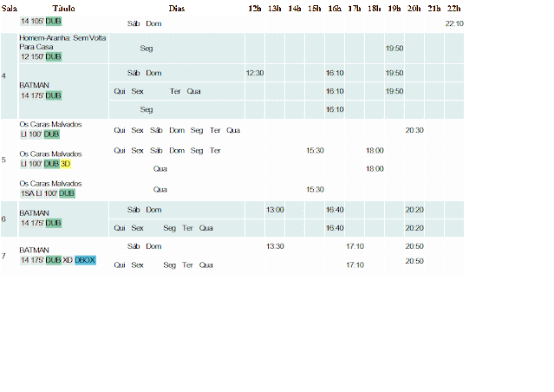Select Sala 4 Sáb Dom 19:50 showtime

(394, 73)
